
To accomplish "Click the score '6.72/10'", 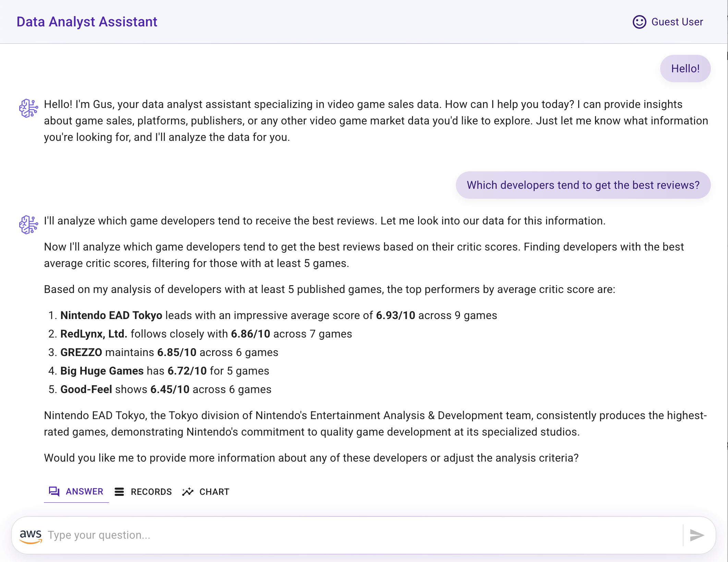I will tap(187, 371).
